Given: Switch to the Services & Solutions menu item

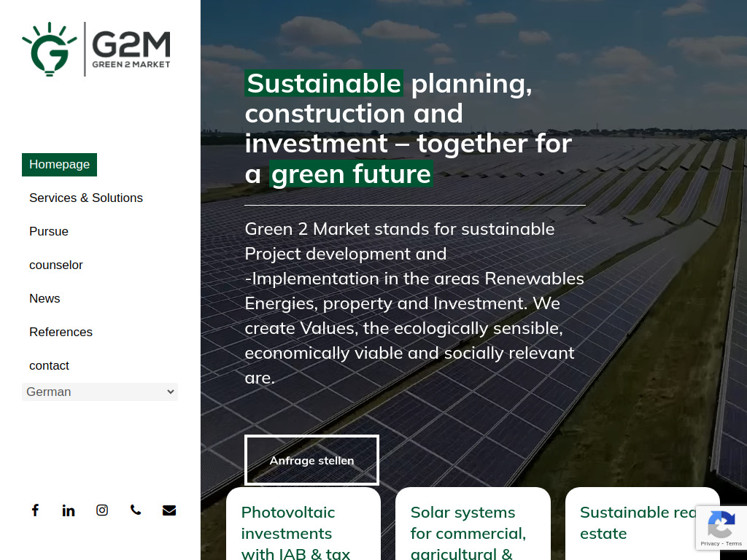Looking at the screenshot, I should [x=85, y=198].
